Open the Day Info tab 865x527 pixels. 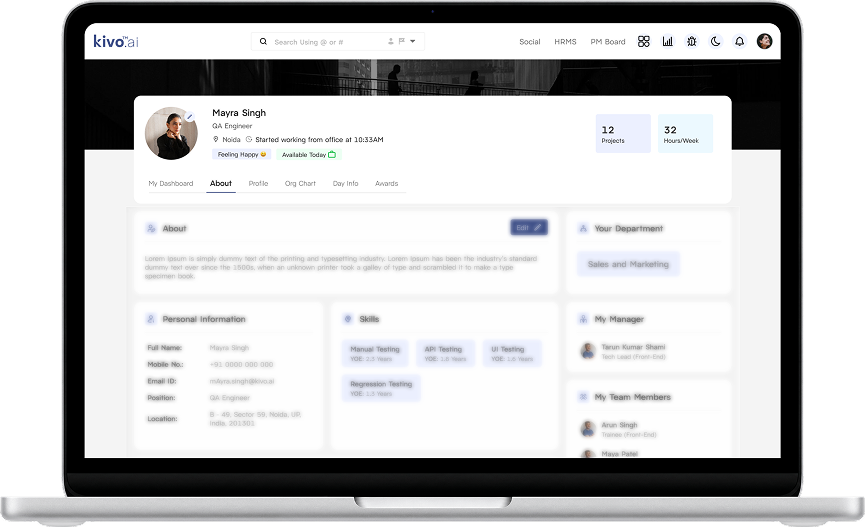point(345,183)
